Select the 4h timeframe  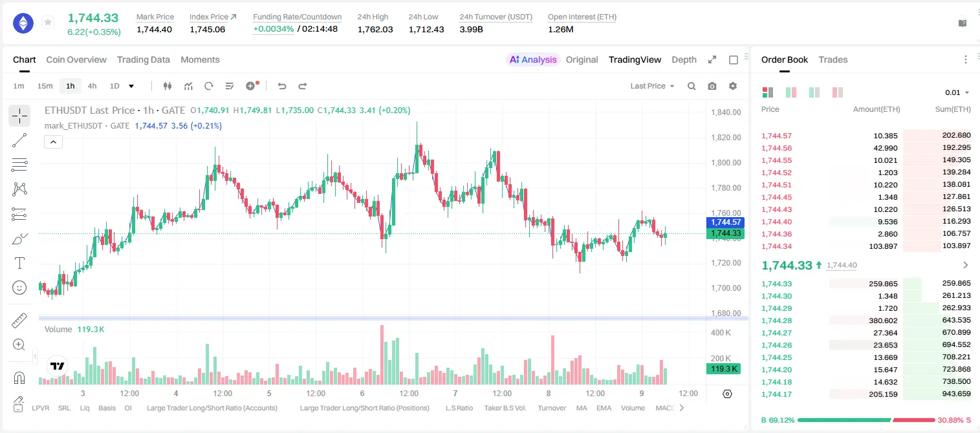click(93, 86)
